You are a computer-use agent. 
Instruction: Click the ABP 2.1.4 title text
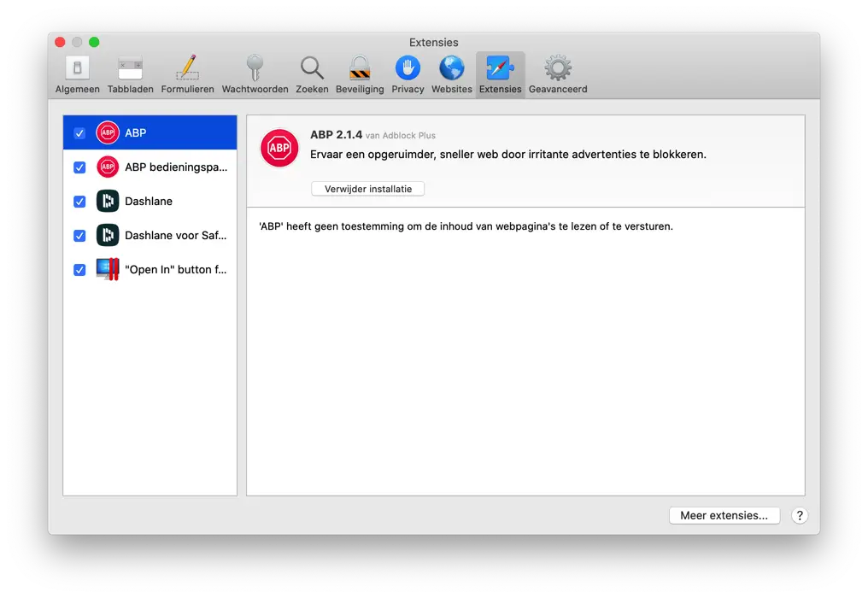coord(336,135)
